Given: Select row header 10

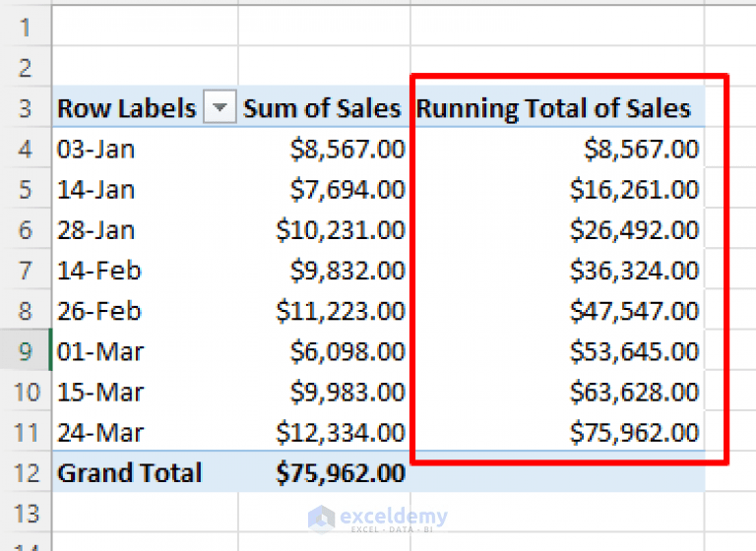Looking at the screenshot, I should click(x=26, y=391).
